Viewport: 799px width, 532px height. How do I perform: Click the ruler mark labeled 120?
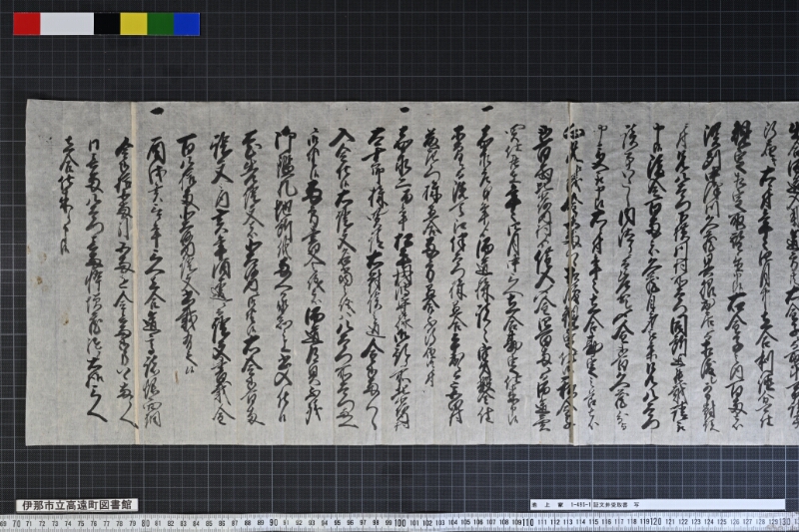(656, 521)
